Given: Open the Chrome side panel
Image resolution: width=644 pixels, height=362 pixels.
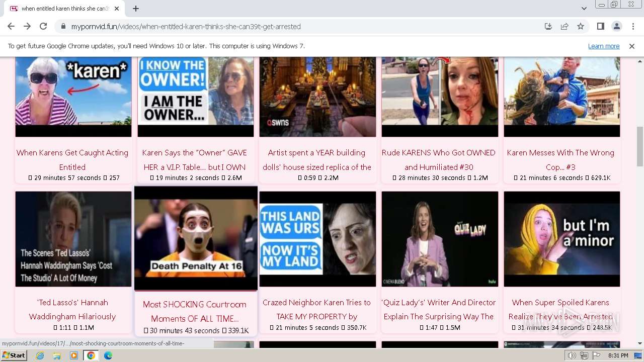Looking at the screenshot, I should coord(600,26).
